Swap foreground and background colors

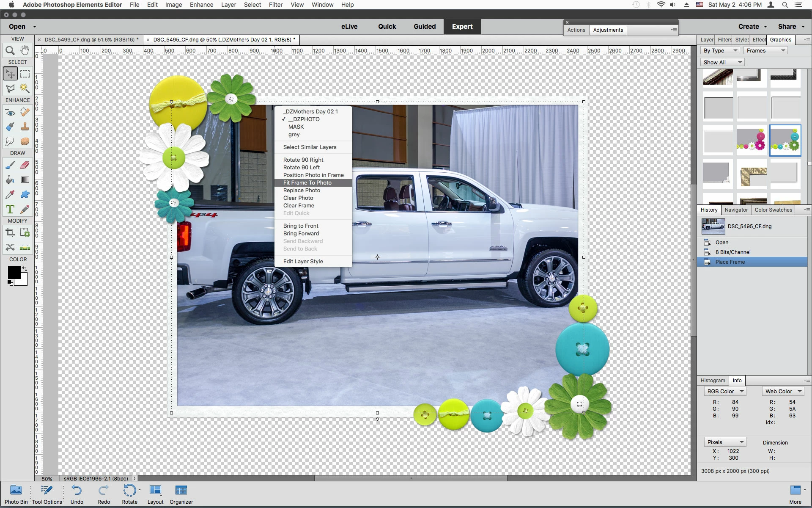[25, 268]
